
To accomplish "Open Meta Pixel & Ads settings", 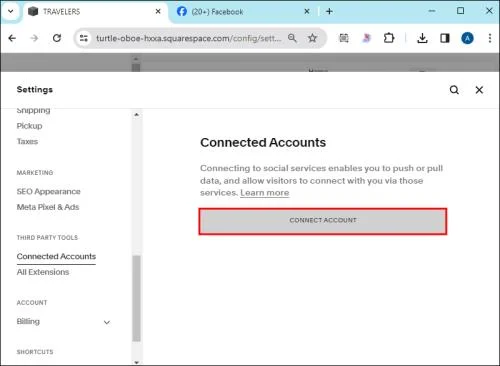I will click(48, 207).
